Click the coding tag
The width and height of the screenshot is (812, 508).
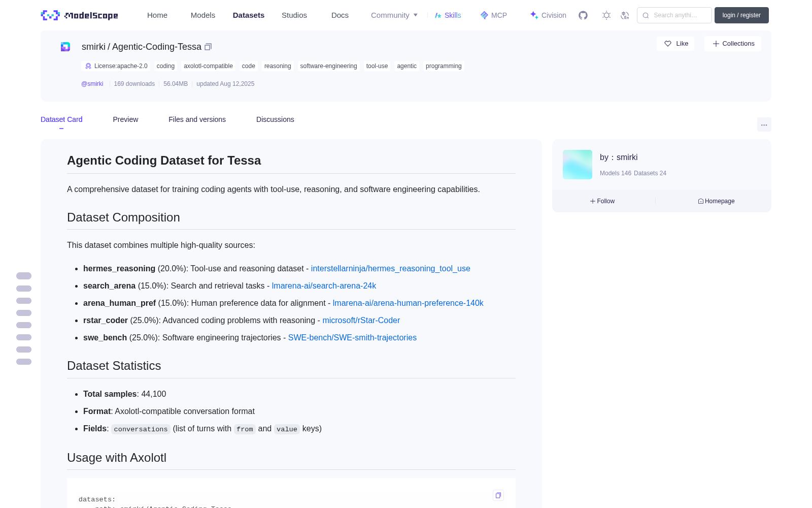[165, 66]
